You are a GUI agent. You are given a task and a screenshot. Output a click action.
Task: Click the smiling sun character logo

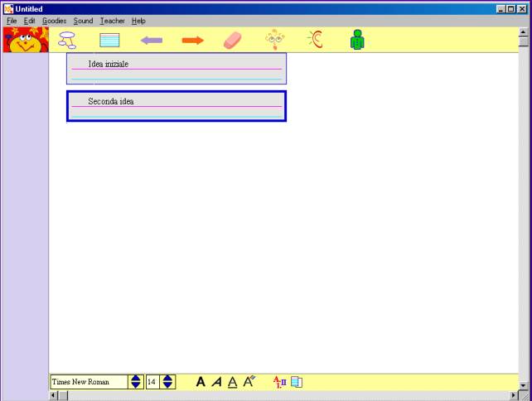27,40
